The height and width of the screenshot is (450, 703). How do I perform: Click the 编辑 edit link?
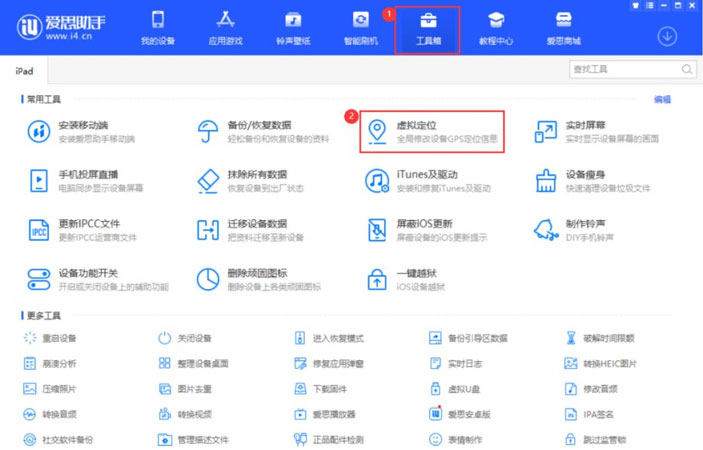point(662,99)
